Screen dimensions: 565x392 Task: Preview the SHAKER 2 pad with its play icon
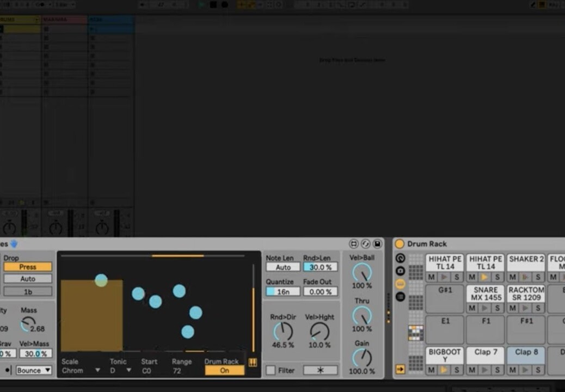coord(525,277)
